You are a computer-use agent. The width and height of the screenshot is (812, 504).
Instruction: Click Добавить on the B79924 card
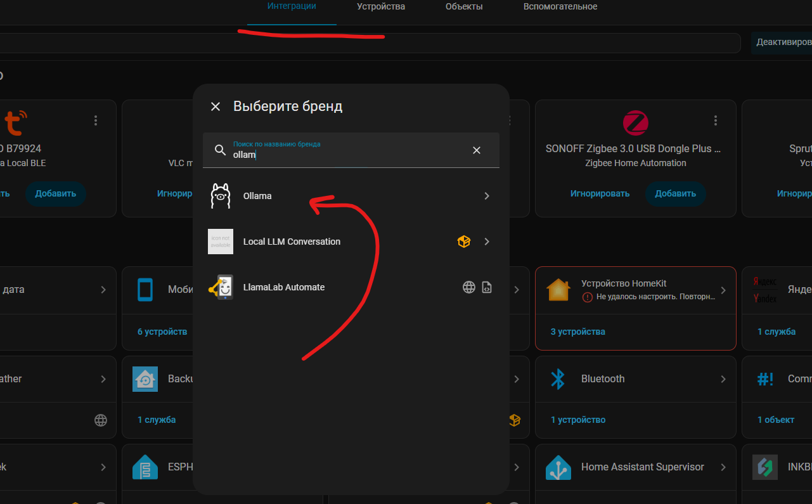[56, 193]
